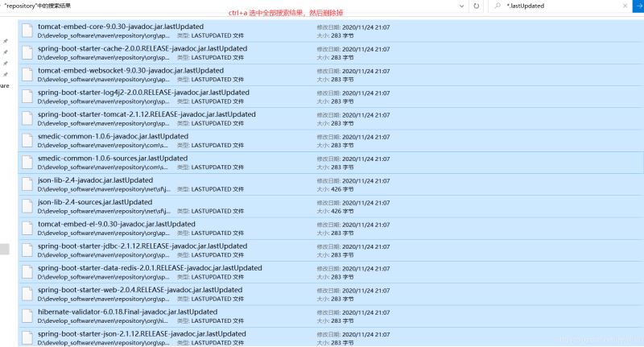This screenshot has width=644, height=347.
Task: Click the folder path under smedic-common-1.0.6-javadoc
Action: (103, 146)
